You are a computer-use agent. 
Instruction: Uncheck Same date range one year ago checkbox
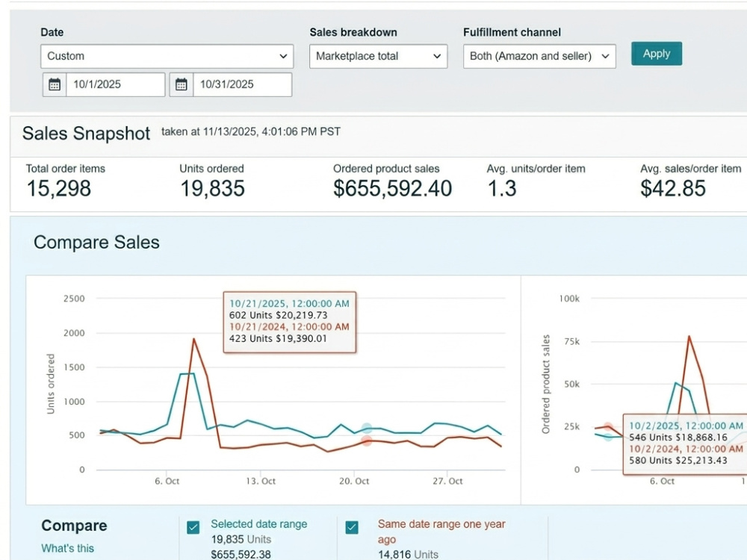(352, 528)
